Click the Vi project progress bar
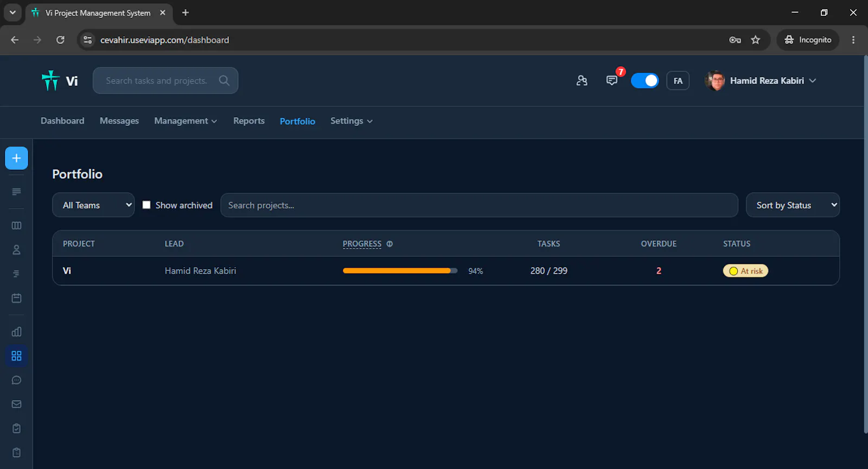Screen dimensions: 868x469 point(400,270)
